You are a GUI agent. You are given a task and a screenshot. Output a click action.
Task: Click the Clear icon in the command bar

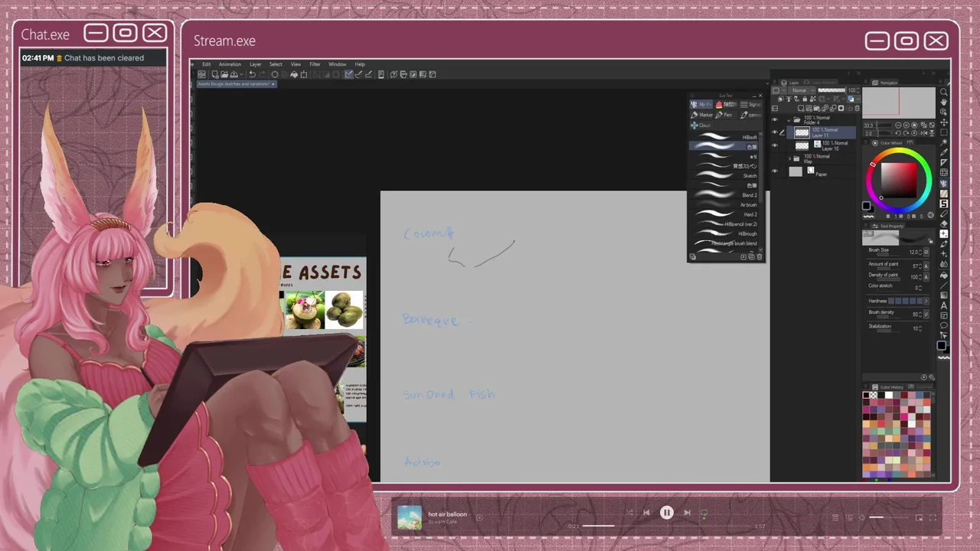coord(275,74)
